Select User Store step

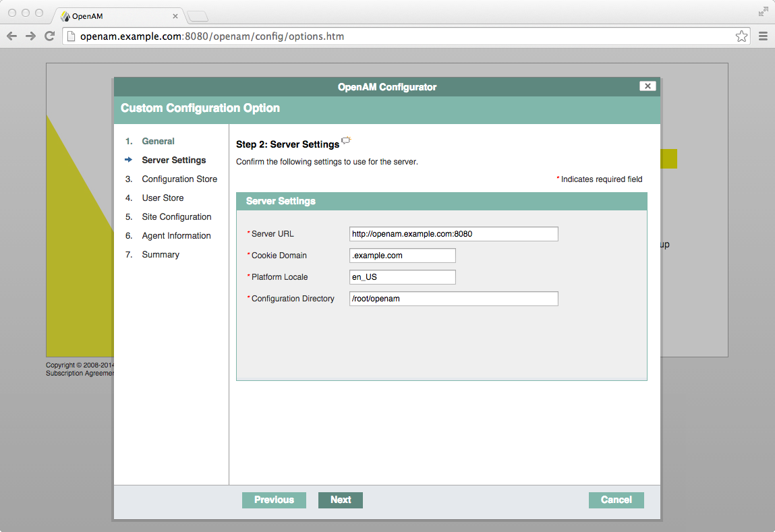(163, 198)
